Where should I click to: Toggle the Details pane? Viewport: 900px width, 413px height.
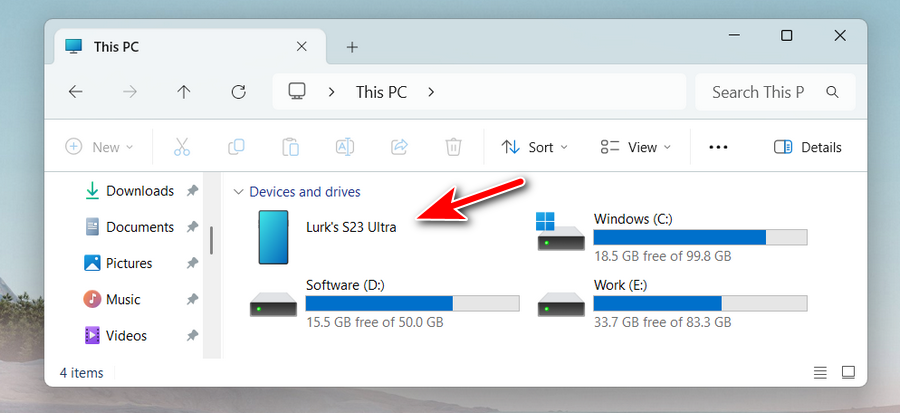[808, 147]
